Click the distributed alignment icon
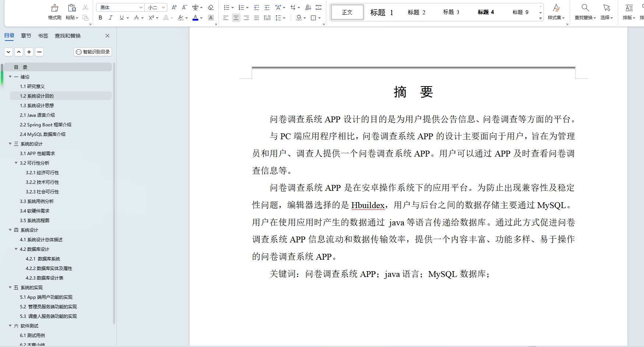644x347 pixels. (x=267, y=18)
